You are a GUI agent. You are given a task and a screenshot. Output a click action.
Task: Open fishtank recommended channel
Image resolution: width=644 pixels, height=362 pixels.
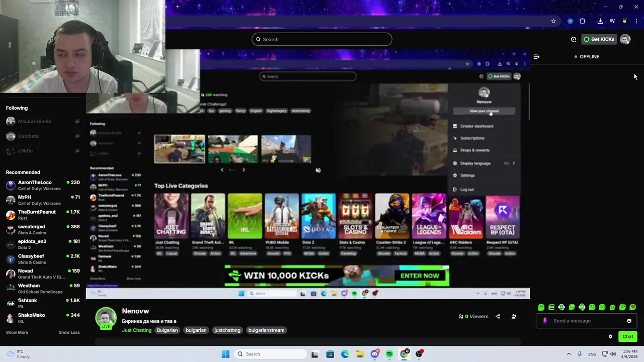pos(43,303)
